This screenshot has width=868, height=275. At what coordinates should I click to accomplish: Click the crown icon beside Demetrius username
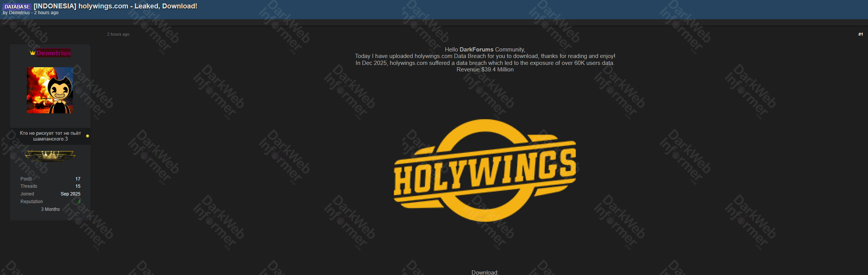point(33,53)
